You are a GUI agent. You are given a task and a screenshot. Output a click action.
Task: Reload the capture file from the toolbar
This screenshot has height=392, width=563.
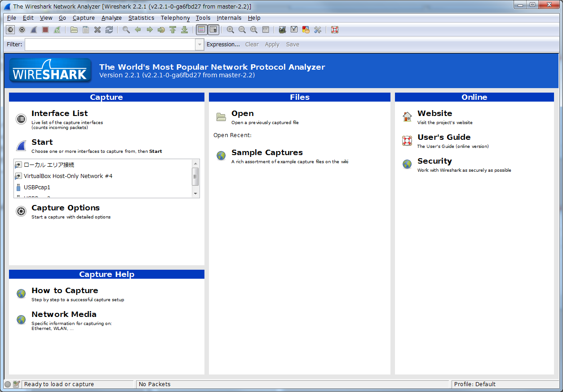click(x=109, y=30)
